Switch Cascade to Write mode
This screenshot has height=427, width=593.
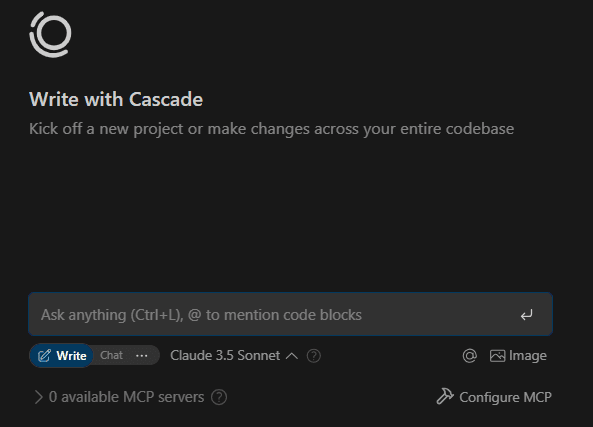coord(62,356)
